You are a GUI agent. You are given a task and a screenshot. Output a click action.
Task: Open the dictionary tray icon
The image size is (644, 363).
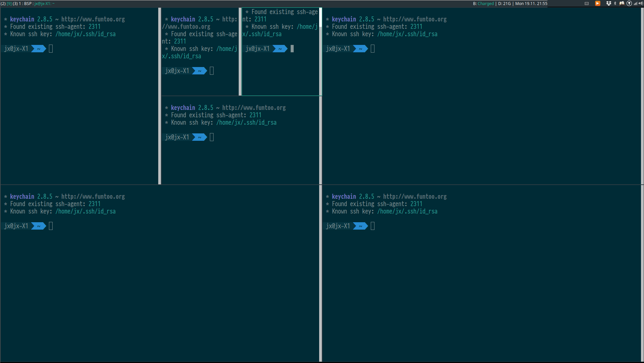tap(622, 3)
